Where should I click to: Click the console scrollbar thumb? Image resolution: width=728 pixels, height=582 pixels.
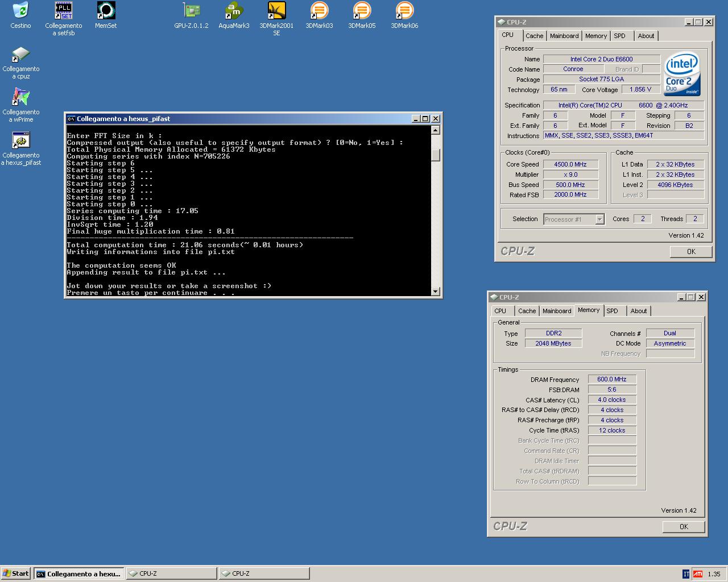[x=436, y=155]
